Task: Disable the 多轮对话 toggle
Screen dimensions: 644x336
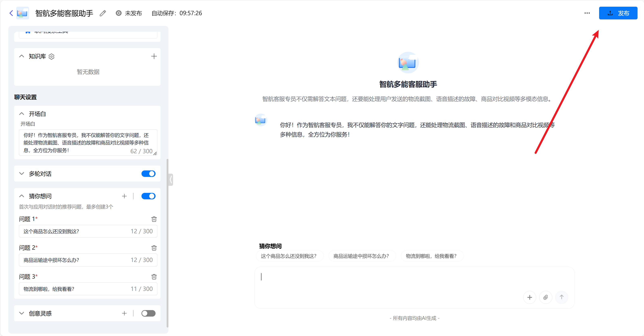Action: [148, 173]
